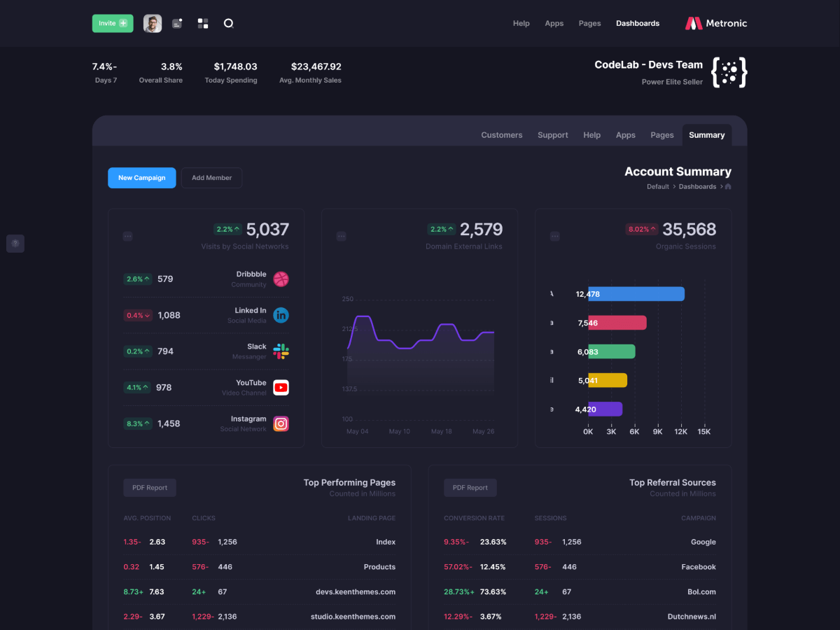Screen dimensions: 840x630
Task: Click the blue 12,478 bar in chart
Action: point(636,294)
